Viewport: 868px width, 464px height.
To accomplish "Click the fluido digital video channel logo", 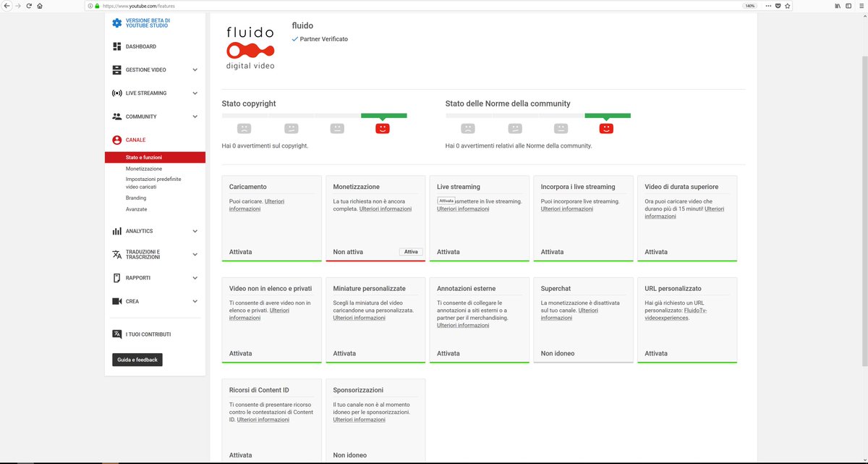I will click(x=250, y=48).
